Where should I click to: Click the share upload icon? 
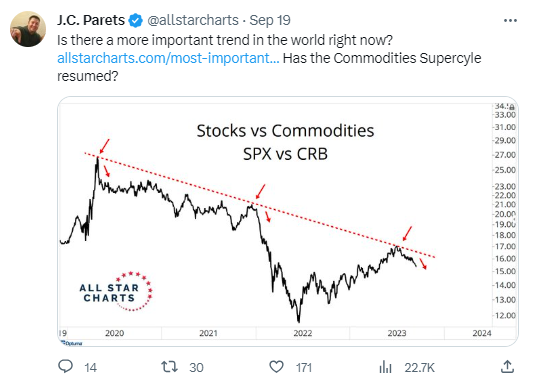[x=507, y=367]
